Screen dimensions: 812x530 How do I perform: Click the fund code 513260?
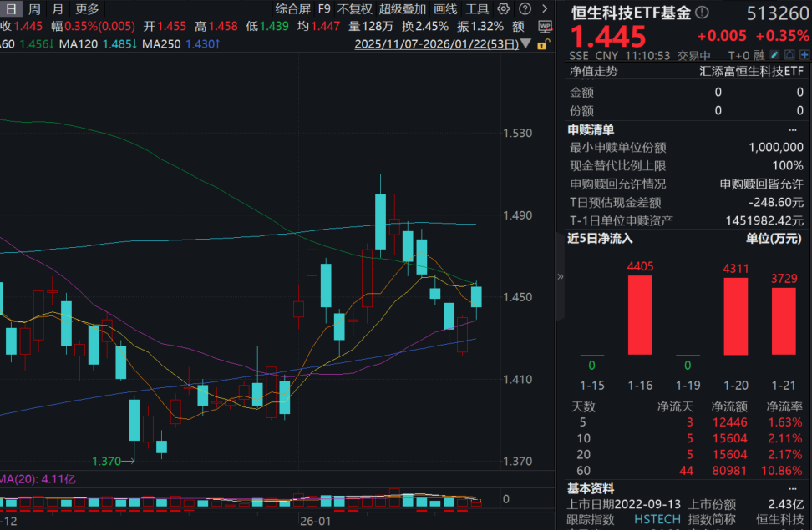click(x=778, y=13)
